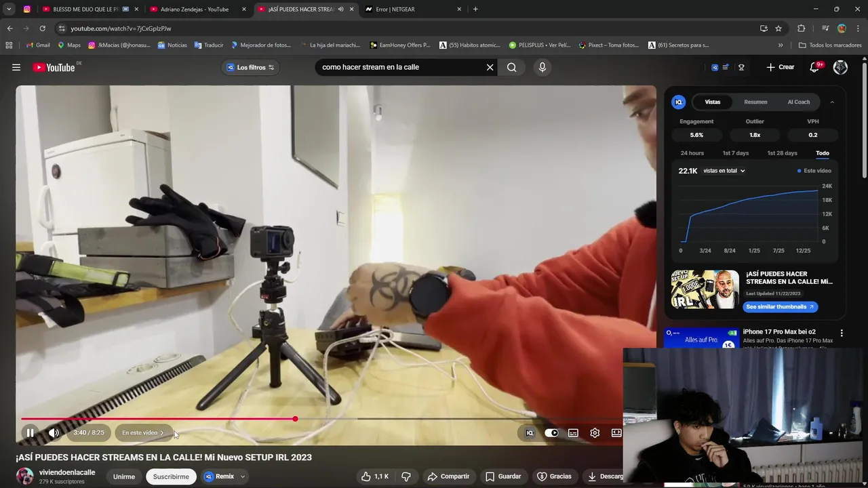Image resolution: width=868 pixels, height=488 pixels.
Task: Subscribe with Suscribirme button
Action: pos(171,476)
